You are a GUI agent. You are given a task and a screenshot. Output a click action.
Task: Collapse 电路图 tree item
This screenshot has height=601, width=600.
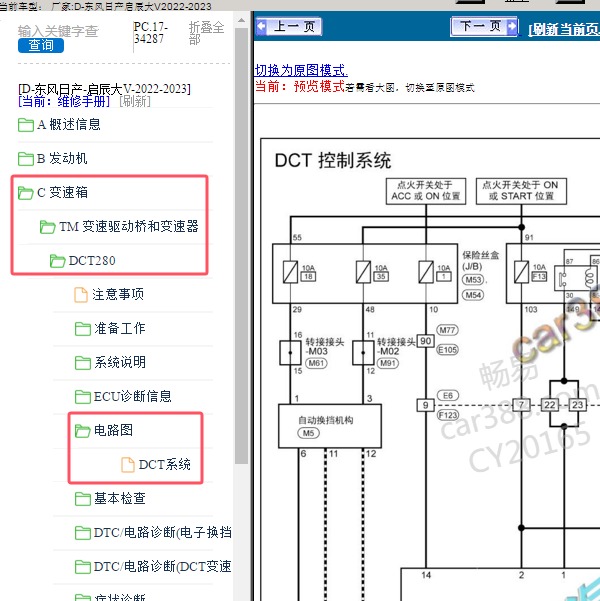pyautogui.click(x=113, y=430)
